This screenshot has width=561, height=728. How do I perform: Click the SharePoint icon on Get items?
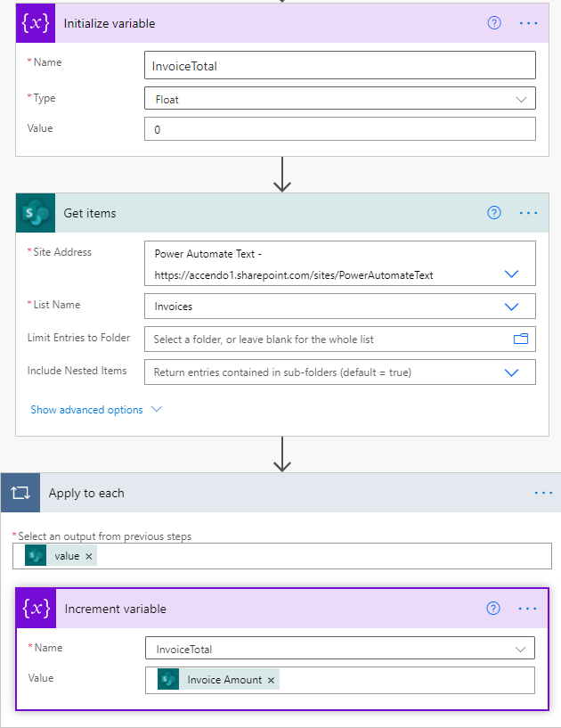point(36,212)
